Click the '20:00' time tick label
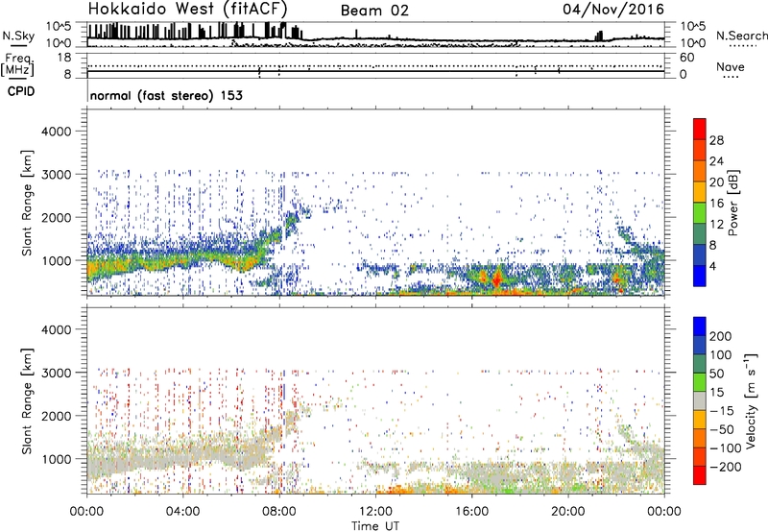Viewport: 768px width, 532px height. click(x=567, y=512)
